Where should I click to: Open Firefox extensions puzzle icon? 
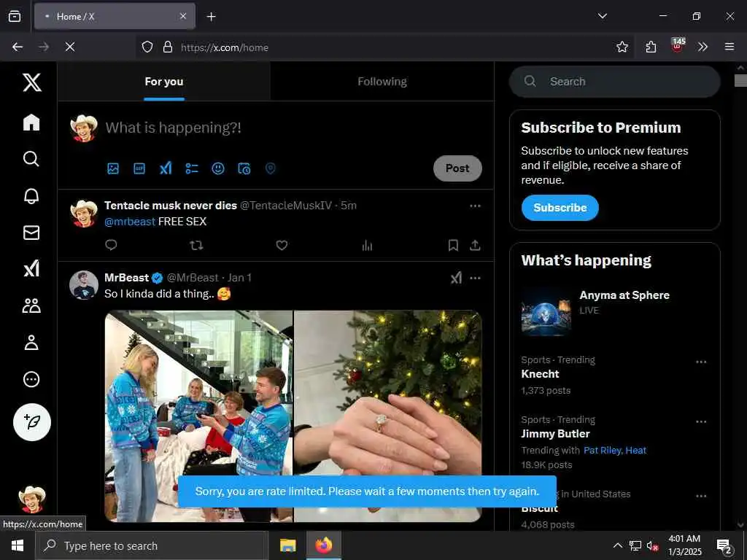click(651, 47)
